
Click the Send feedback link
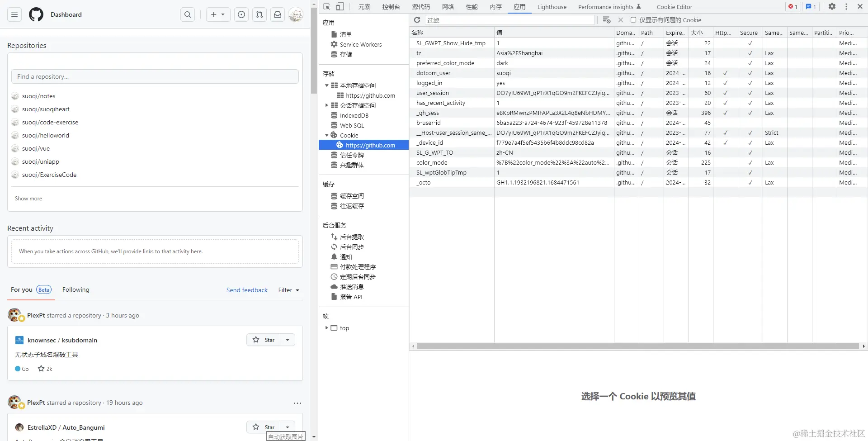(x=247, y=290)
